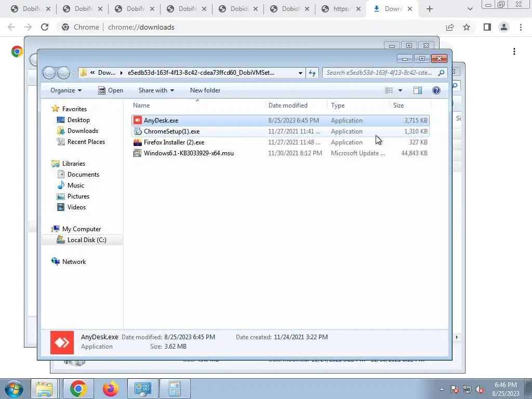Sort by Date modified column
Image resolution: width=532 pixels, height=399 pixels.
pos(296,105)
